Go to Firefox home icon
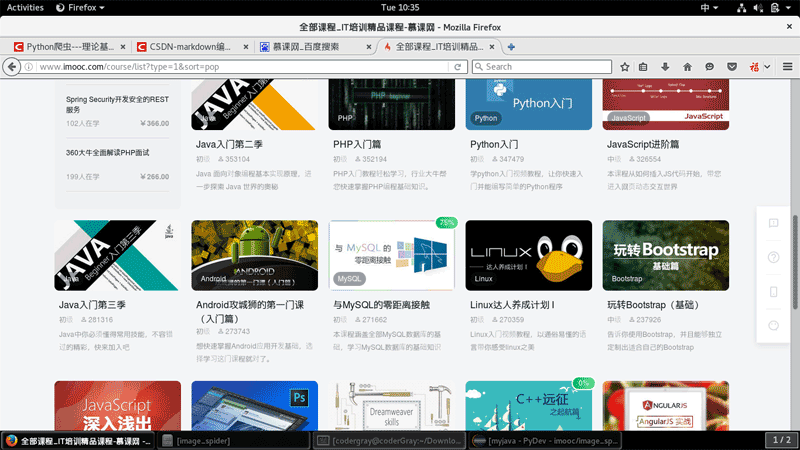Image resolution: width=800 pixels, height=450 pixels. pos(687,67)
